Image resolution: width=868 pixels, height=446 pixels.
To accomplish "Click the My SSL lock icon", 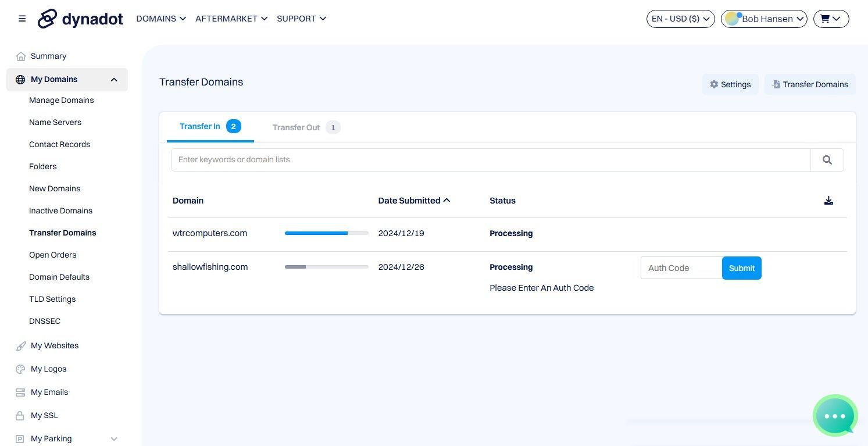I will [20, 416].
